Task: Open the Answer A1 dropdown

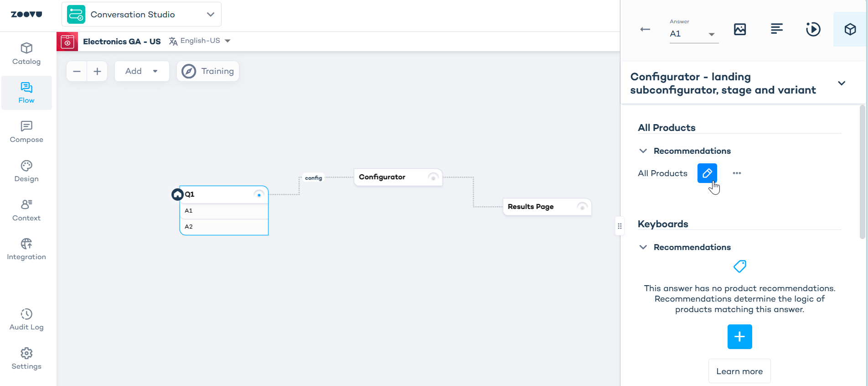Action: click(x=694, y=34)
